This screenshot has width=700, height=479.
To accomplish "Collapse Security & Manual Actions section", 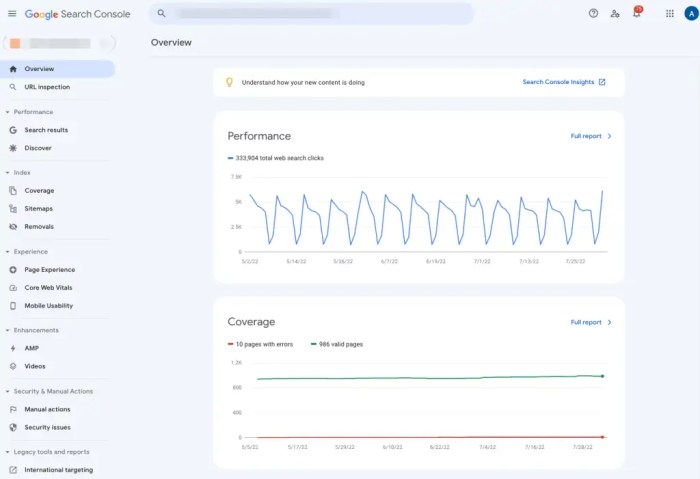I will [7, 392].
